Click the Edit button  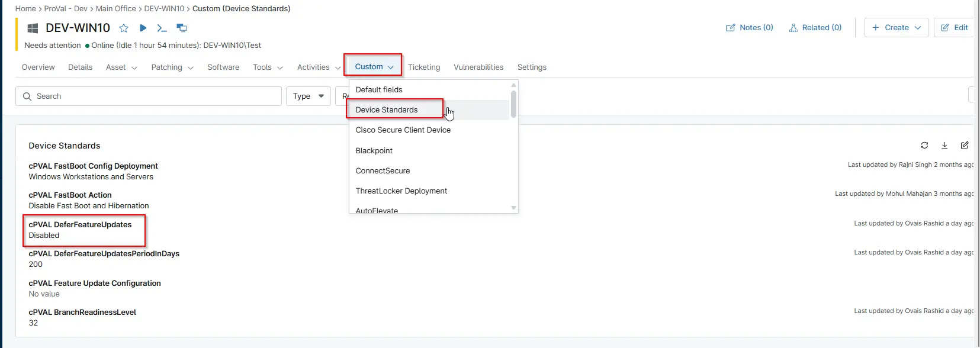pyautogui.click(x=954, y=28)
